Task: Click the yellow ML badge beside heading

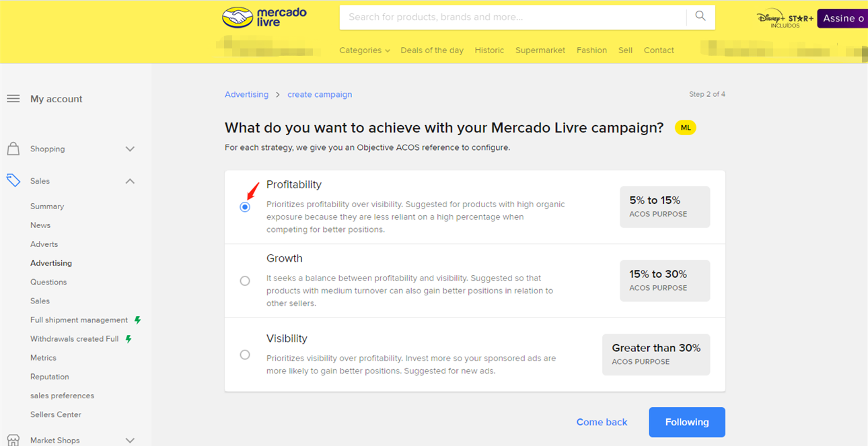Action: pos(685,128)
